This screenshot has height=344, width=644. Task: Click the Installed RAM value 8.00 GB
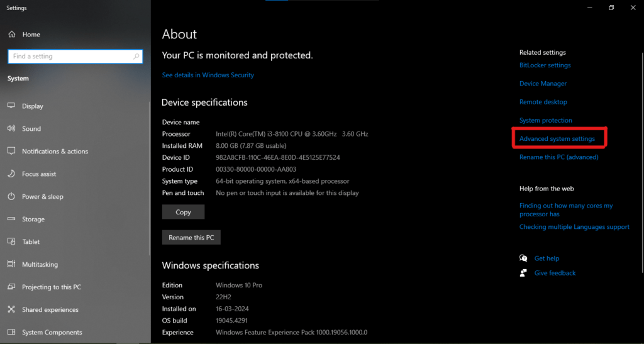click(251, 146)
